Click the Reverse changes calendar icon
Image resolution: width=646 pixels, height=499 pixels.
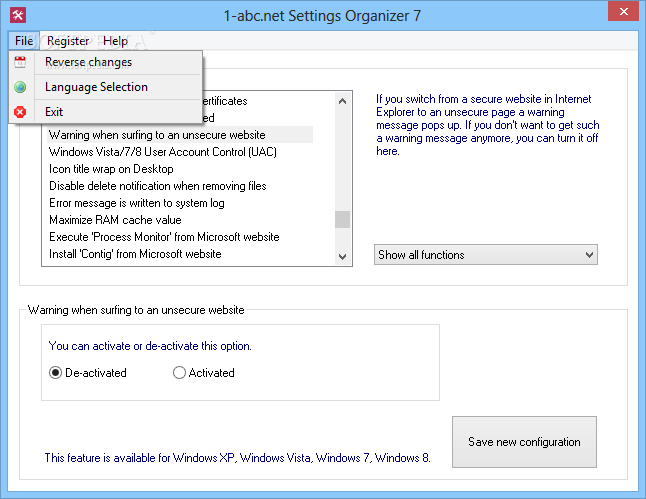tap(20, 62)
